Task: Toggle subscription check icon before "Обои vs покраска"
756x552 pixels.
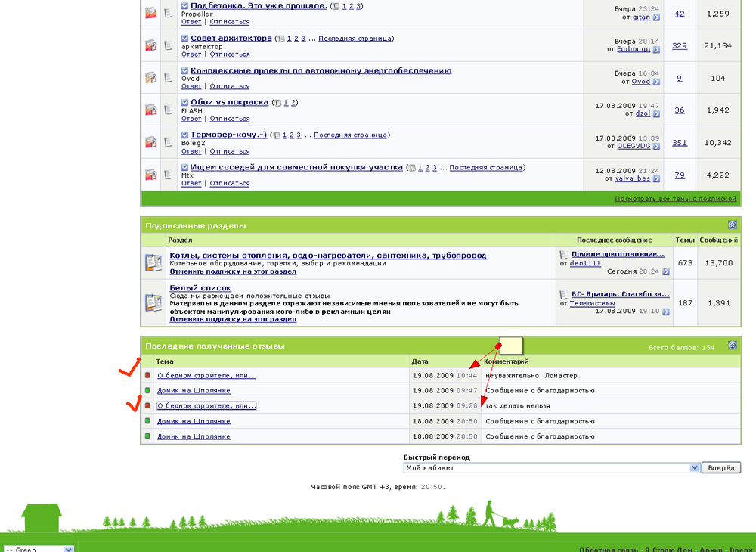Action: pyautogui.click(x=184, y=101)
